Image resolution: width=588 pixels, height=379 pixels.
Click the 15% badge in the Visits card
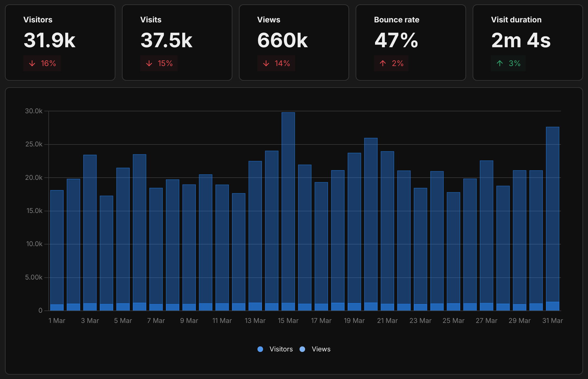[159, 63]
